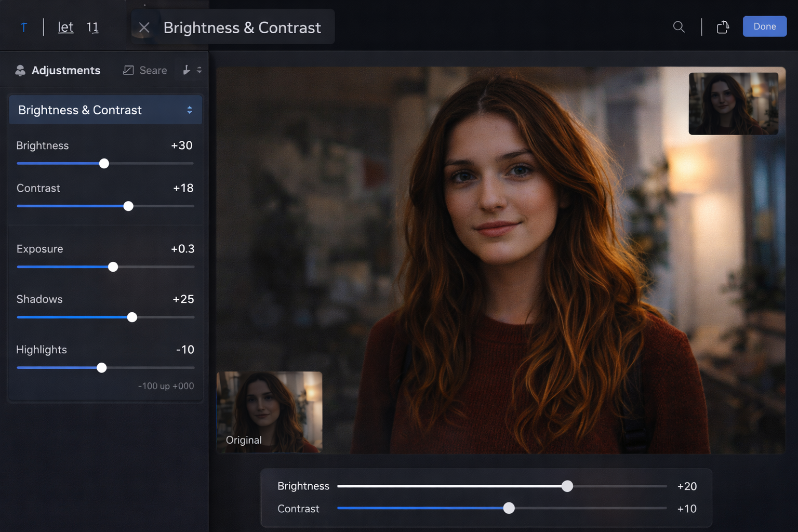The height and width of the screenshot is (532, 798).
Task: Click the Adjustments panel icon
Action: point(20,71)
